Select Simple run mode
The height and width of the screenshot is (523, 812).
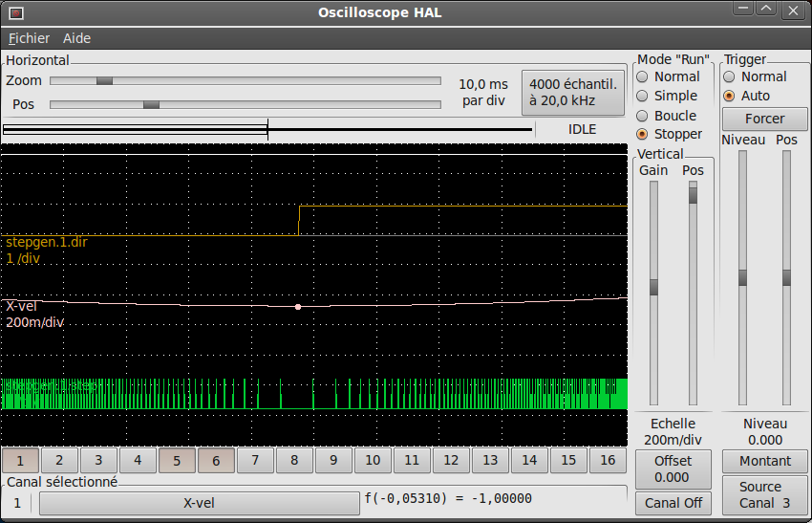(x=668, y=96)
